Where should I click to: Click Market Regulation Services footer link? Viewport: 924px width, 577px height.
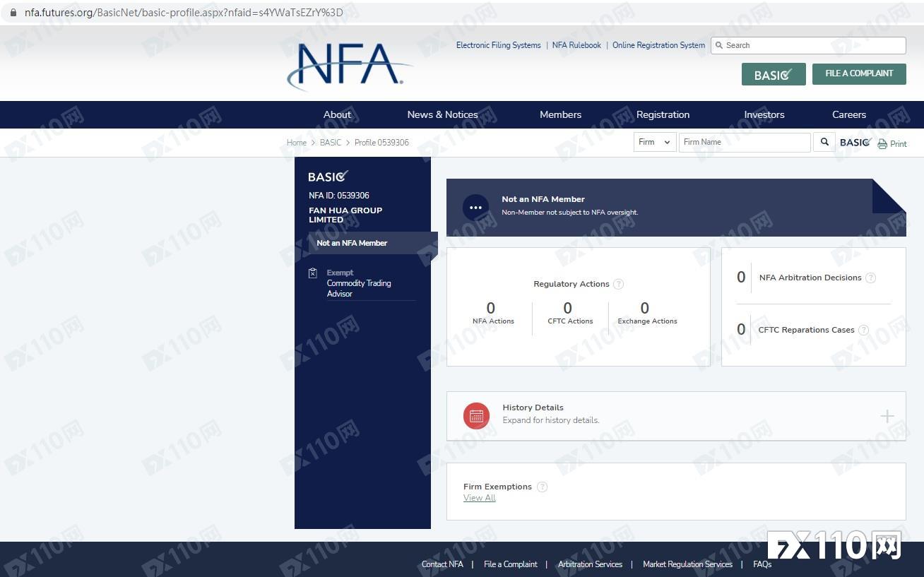(x=687, y=564)
